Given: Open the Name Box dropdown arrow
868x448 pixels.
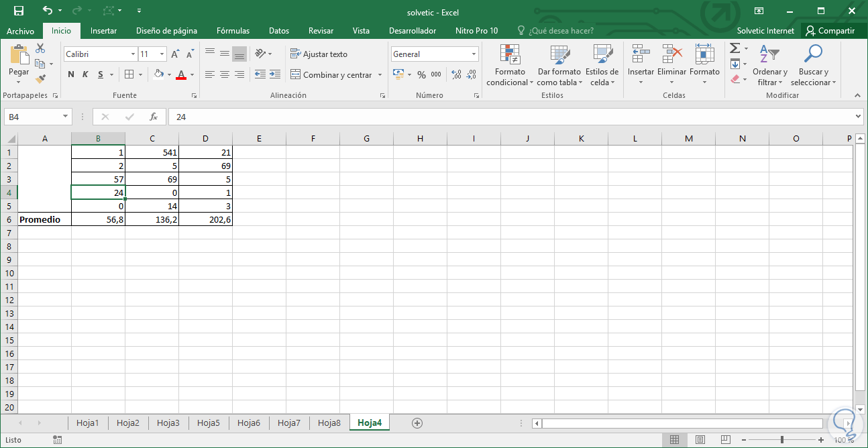Looking at the screenshot, I should click(x=65, y=117).
